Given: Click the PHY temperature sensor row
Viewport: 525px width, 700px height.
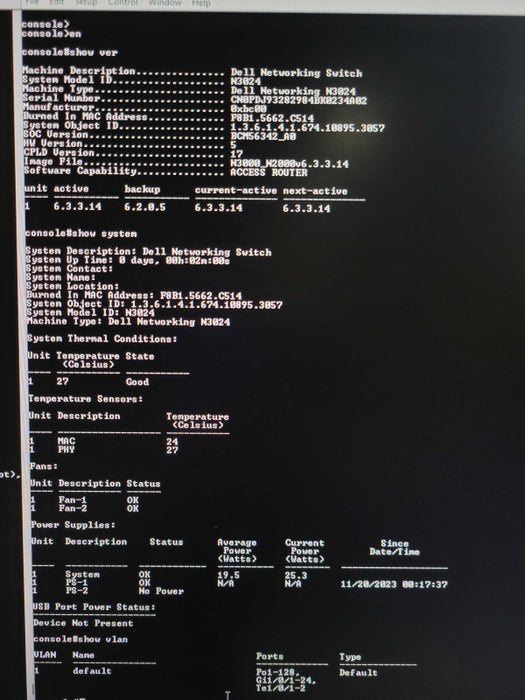Looking at the screenshot, I should 104,450.
